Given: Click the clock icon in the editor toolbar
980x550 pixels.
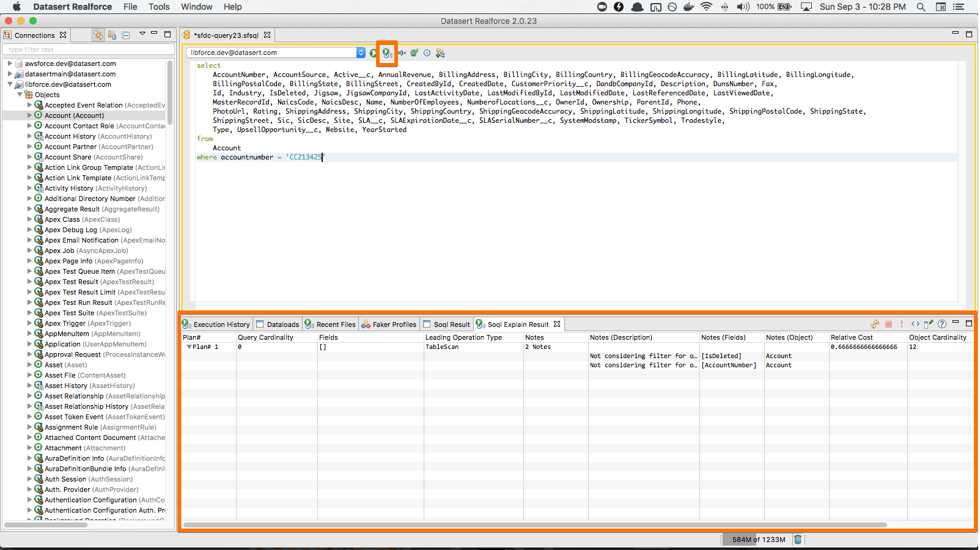Looking at the screenshot, I should (x=427, y=53).
